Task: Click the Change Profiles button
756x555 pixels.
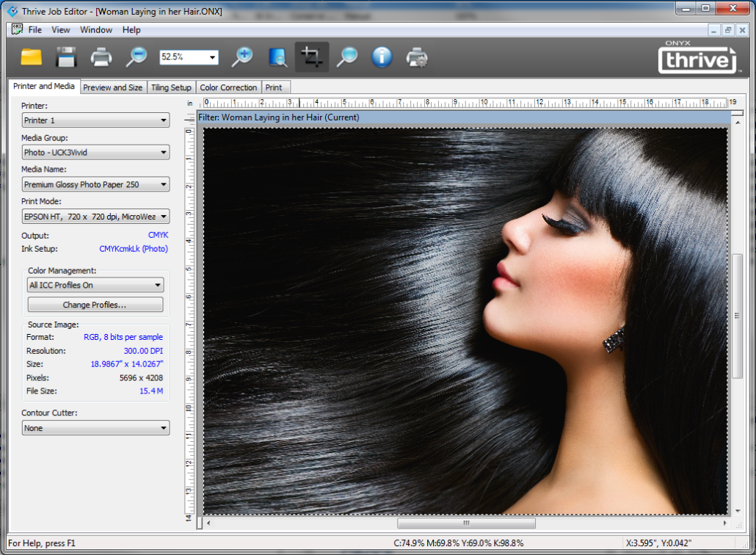Action: point(95,304)
